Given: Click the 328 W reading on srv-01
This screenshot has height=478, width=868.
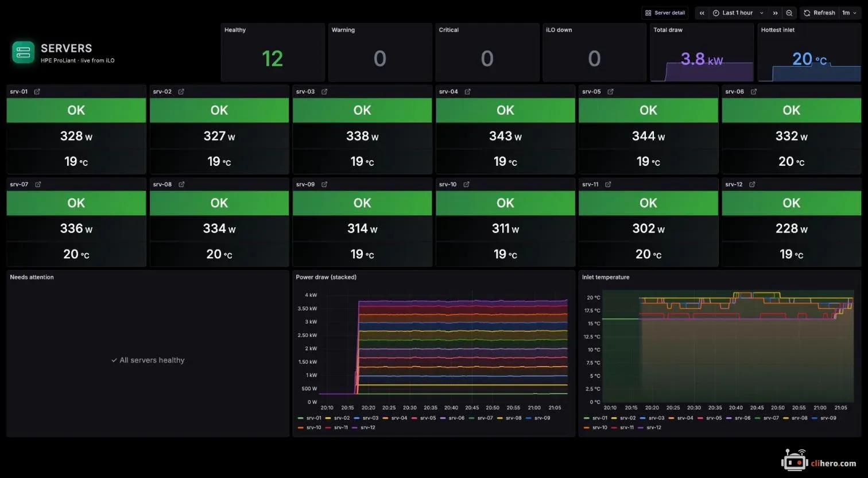Looking at the screenshot, I should 76,136.
